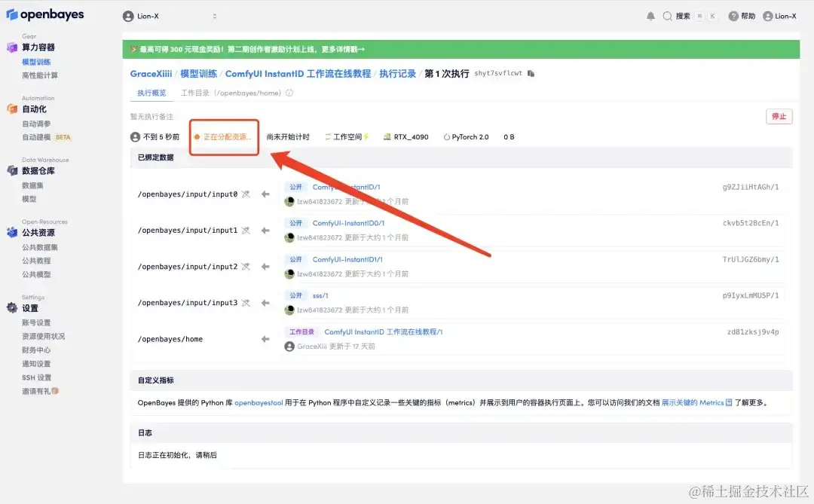This screenshot has height=504, width=814.
Task: Click the 工作空间 icon
Action: [x=328, y=137]
